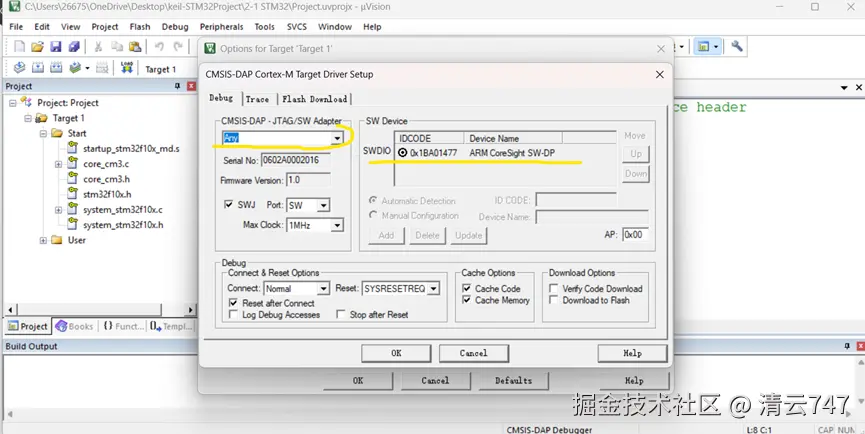Select stm32f10x.h in project tree
The width and height of the screenshot is (865, 434).
[x=107, y=194]
